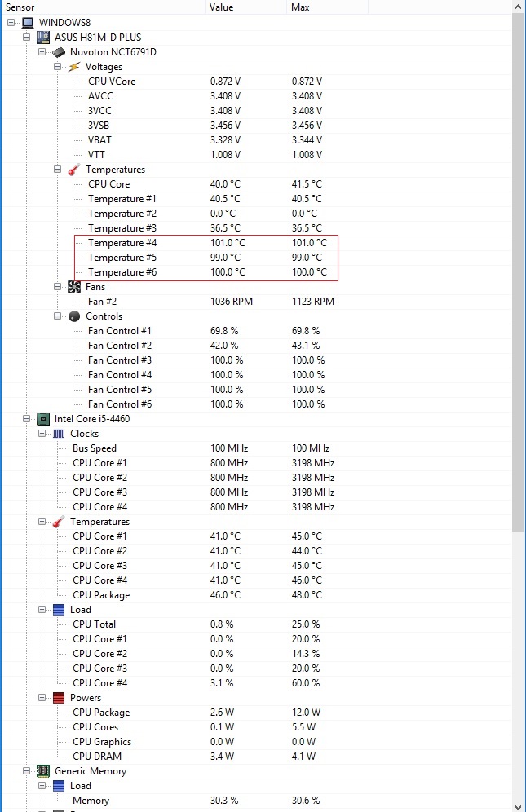Collapse the Nuvoton NCT6791D node
526x812 pixels.
pos(42,52)
